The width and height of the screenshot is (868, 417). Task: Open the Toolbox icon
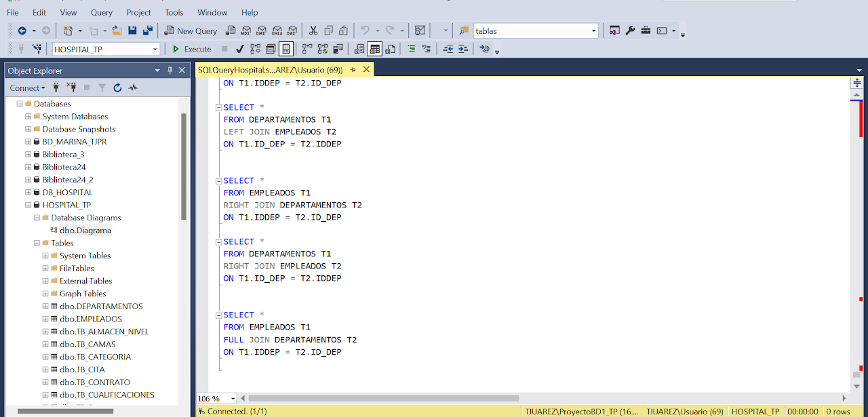pyautogui.click(x=646, y=31)
